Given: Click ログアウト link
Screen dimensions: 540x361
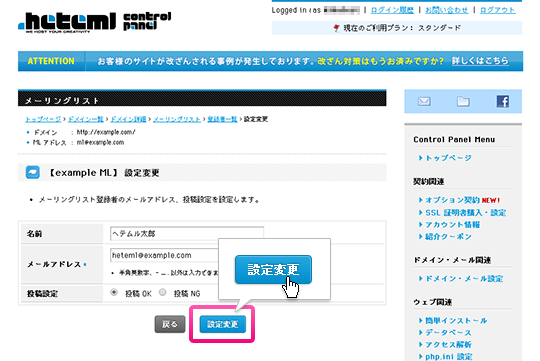Looking at the screenshot, I should pos(497,10).
